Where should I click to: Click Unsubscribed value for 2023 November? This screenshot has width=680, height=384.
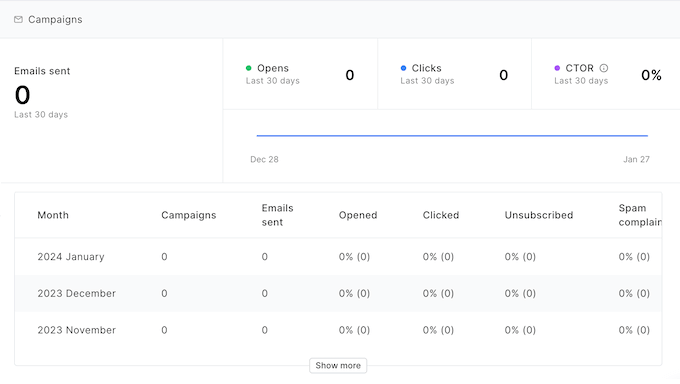[x=520, y=330]
